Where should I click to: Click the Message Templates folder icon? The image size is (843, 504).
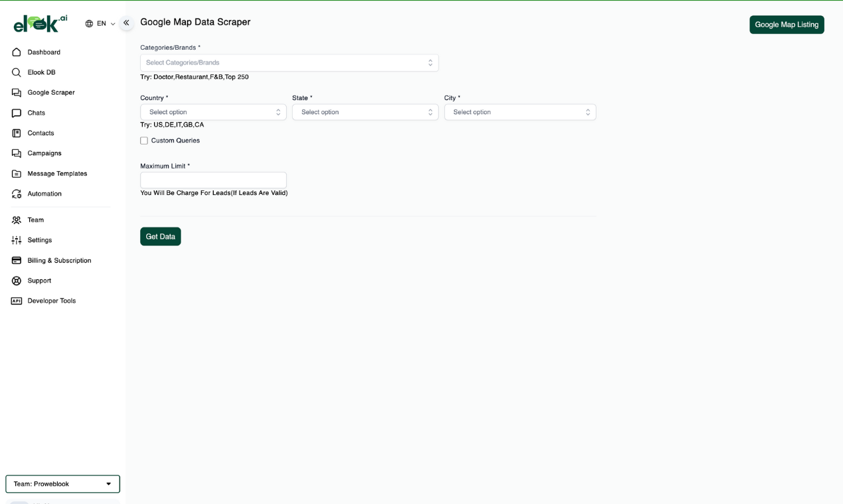click(x=17, y=174)
